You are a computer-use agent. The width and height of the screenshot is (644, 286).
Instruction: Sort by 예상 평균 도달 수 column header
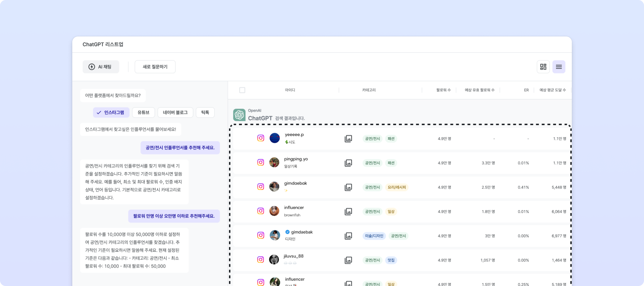553,90
